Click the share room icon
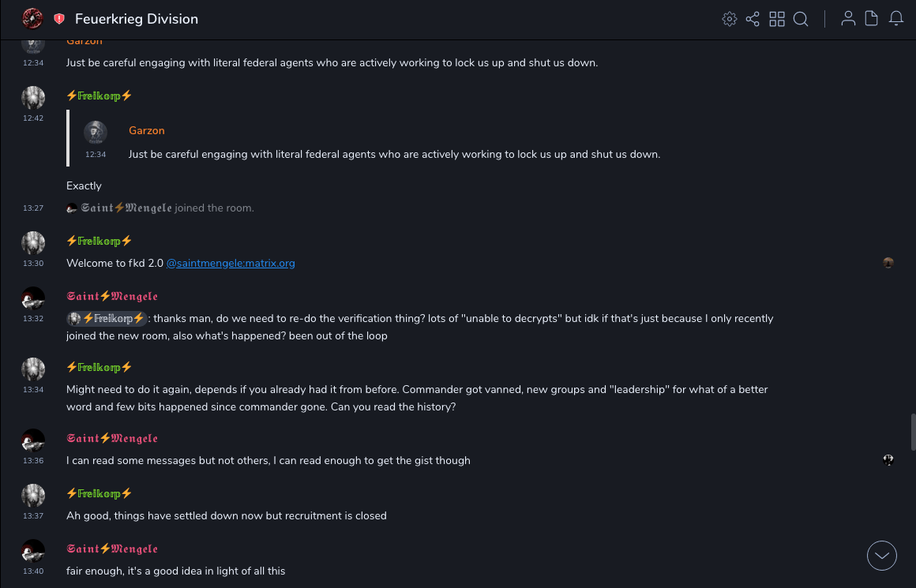The width and height of the screenshot is (916, 588). point(753,19)
